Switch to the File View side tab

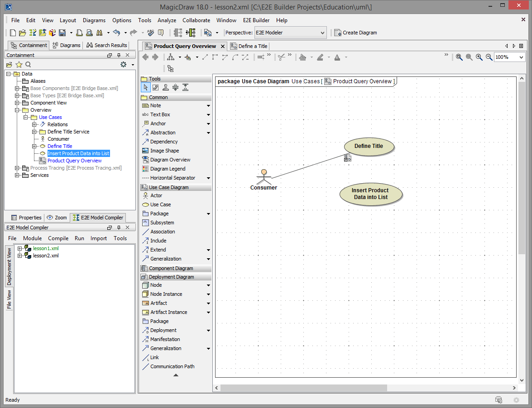[x=9, y=299]
